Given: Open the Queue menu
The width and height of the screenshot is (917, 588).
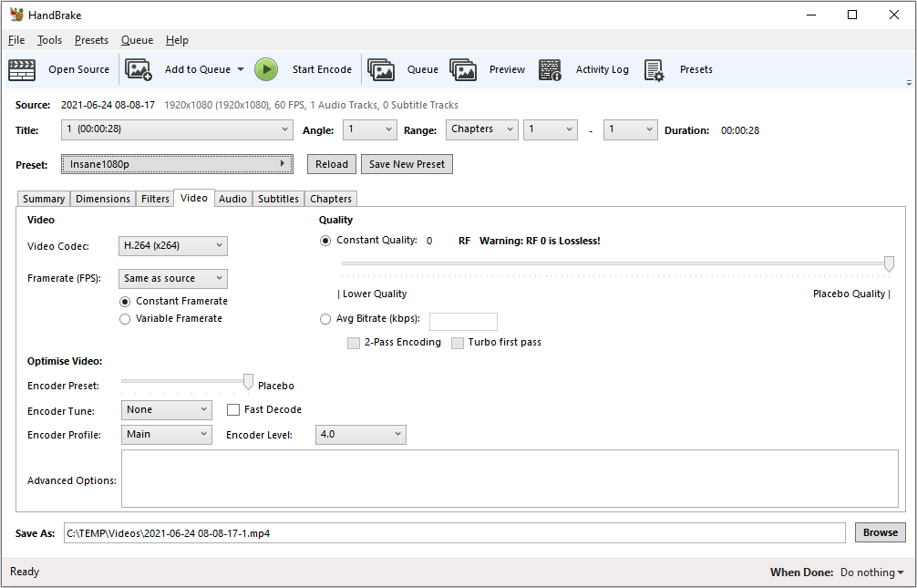Looking at the screenshot, I should [138, 40].
